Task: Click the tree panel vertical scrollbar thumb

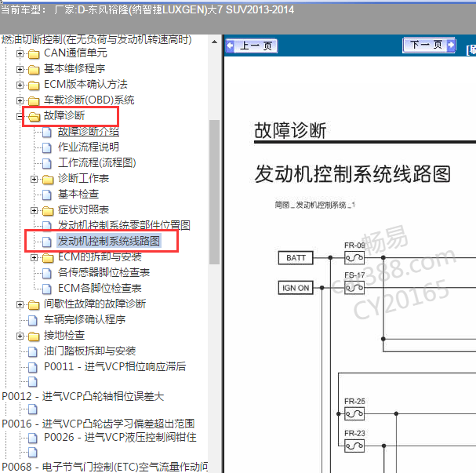Action: tap(214, 192)
